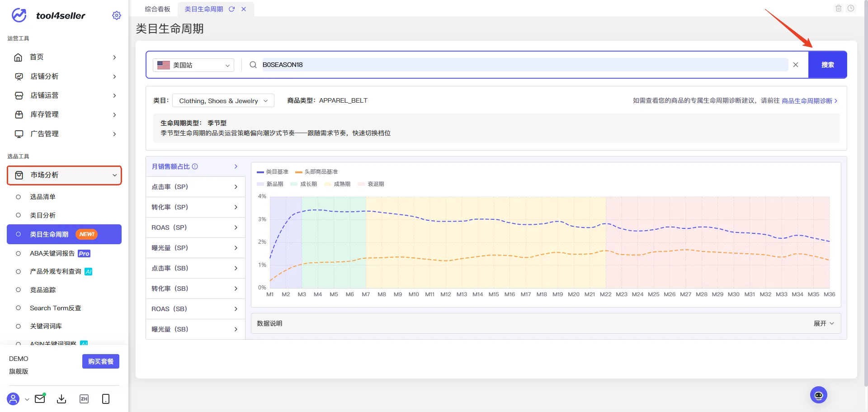Click the 购买套餐 button

click(101, 361)
